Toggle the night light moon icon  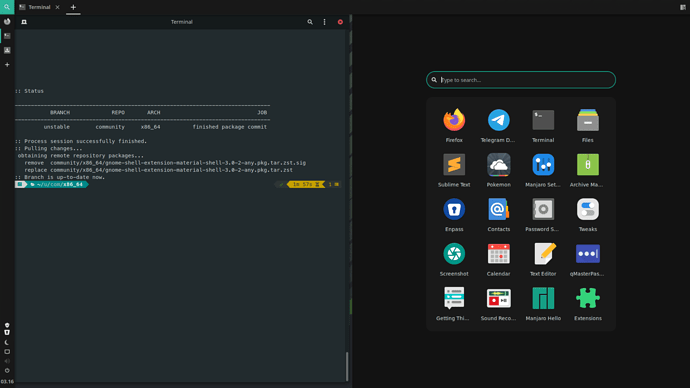click(7, 342)
